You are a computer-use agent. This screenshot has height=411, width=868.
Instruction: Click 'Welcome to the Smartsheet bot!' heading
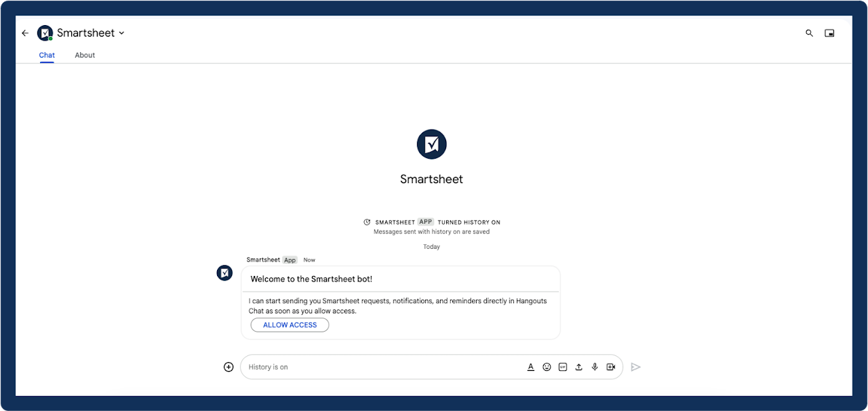[x=311, y=279]
